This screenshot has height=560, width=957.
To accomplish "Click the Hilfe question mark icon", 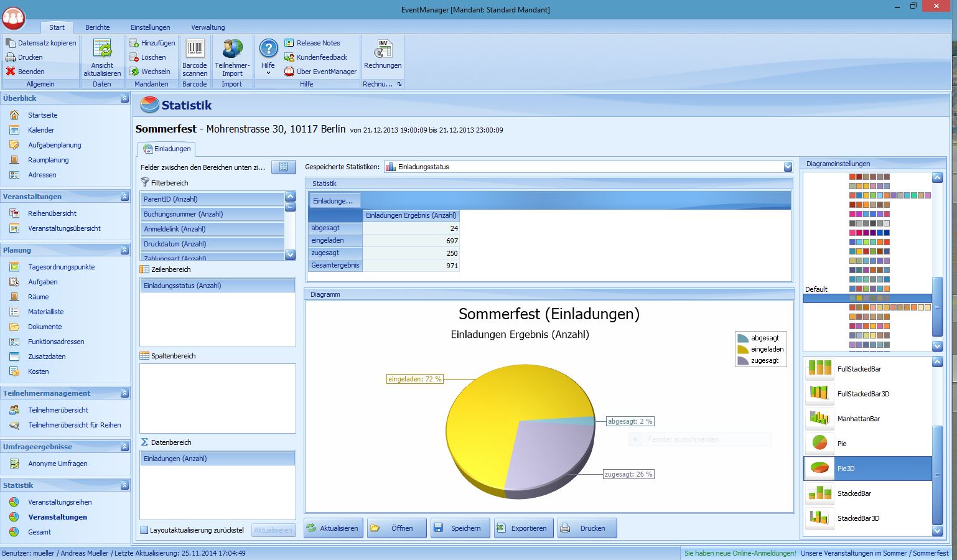I will [268, 49].
